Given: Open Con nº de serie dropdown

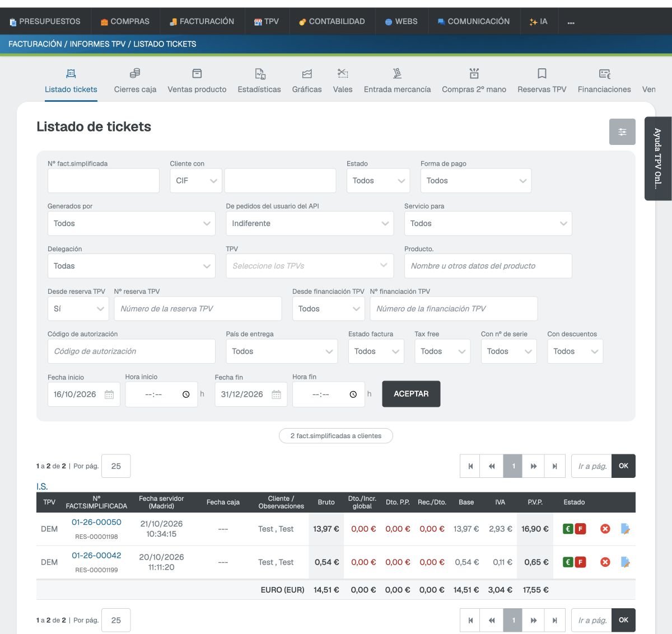Looking at the screenshot, I should pos(509,351).
